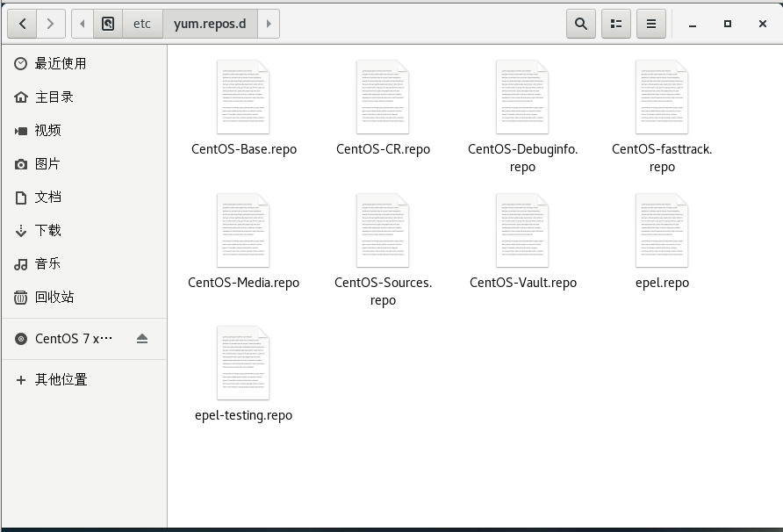Select the CentOS-Base.repo file icon

(243, 97)
